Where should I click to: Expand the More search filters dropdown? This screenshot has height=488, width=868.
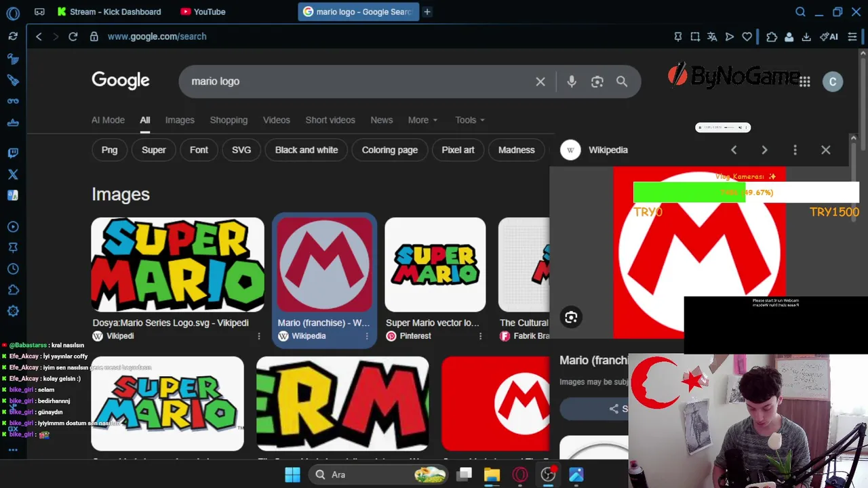(x=422, y=120)
